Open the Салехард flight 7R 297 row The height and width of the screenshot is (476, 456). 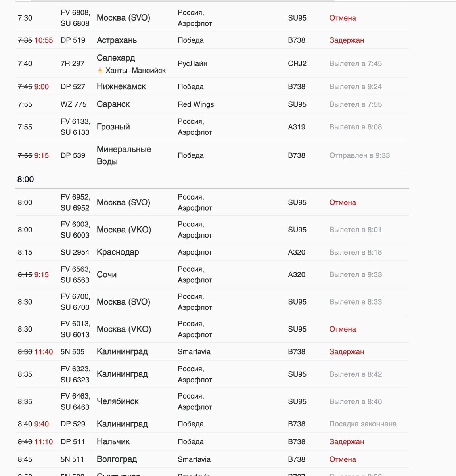point(212,63)
